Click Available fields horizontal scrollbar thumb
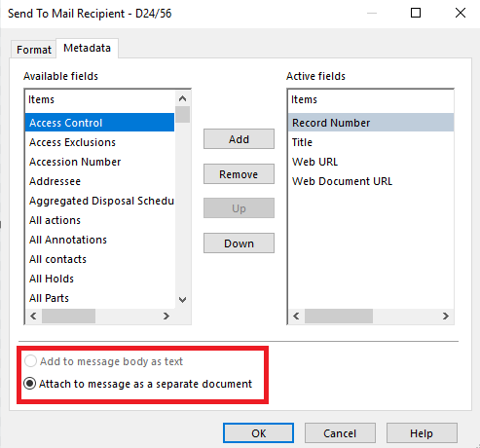Image resolution: width=480 pixels, height=448 pixels. pos(68,316)
